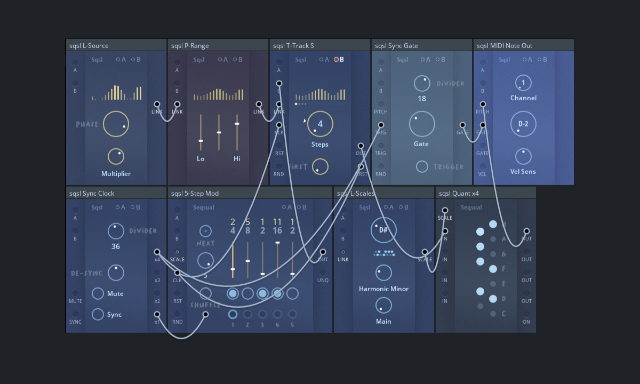Click the 2/4 step slider in 5-Step Mod

(233, 260)
